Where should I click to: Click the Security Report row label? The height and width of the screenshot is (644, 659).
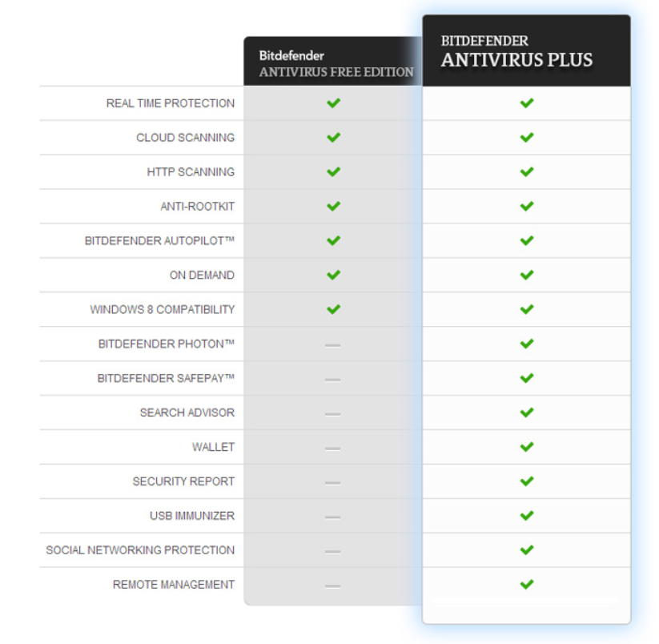click(x=183, y=481)
